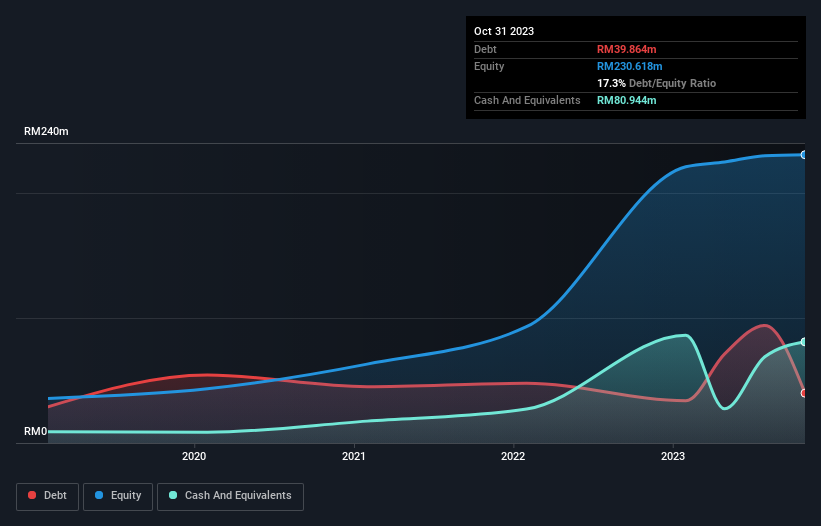Click the RM0 y-axis label
This screenshot has height=526, width=821.
click(x=36, y=431)
